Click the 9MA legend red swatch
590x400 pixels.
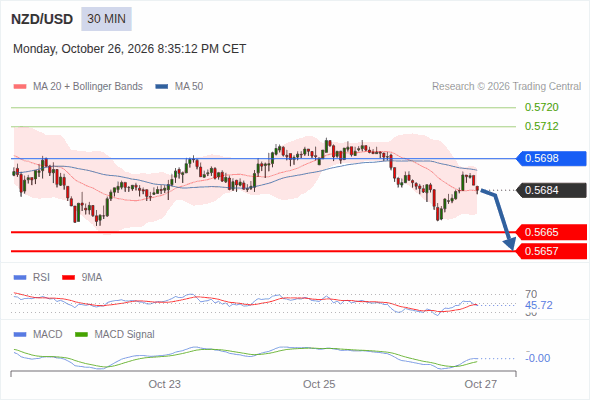coord(68,278)
